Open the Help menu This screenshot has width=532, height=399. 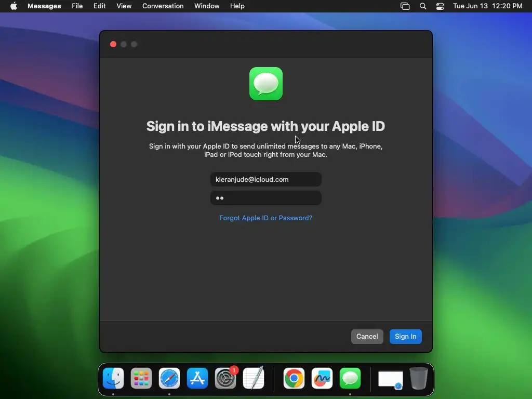pos(237,6)
